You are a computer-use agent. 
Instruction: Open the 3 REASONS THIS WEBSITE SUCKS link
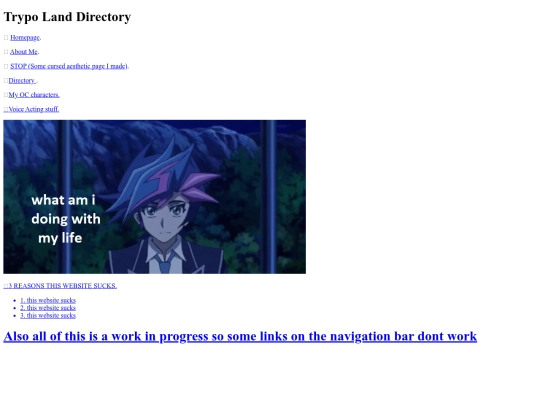click(60, 286)
